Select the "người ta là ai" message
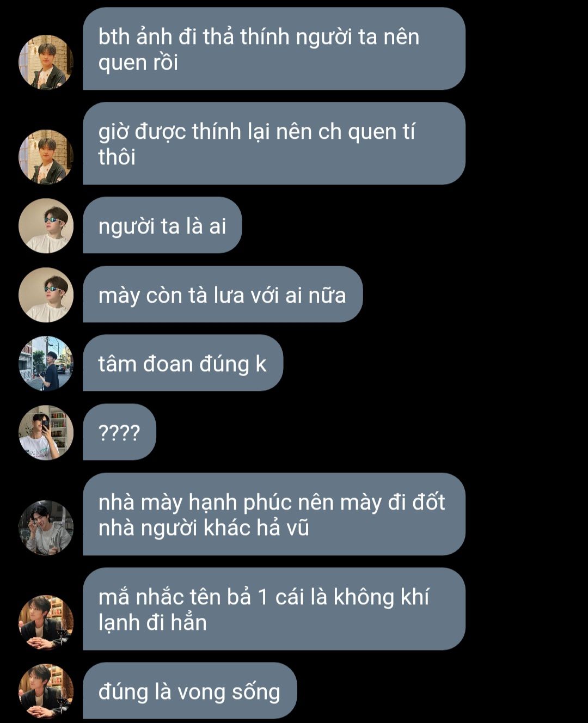 162,225
